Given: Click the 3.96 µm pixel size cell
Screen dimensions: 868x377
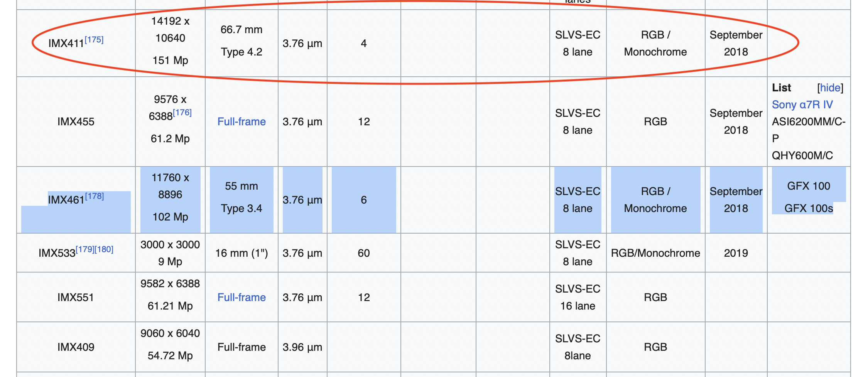Looking at the screenshot, I should [302, 347].
